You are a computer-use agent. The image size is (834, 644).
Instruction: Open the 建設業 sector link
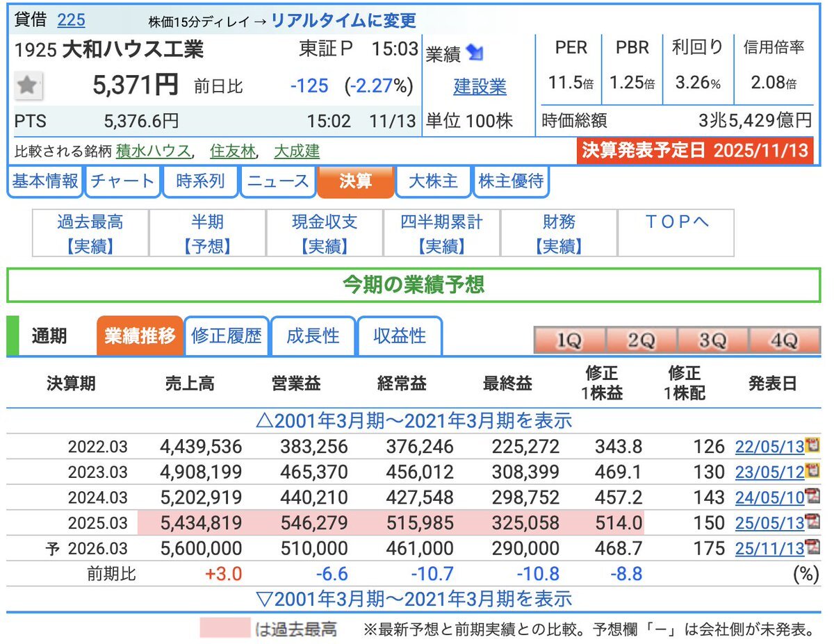coord(480,87)
